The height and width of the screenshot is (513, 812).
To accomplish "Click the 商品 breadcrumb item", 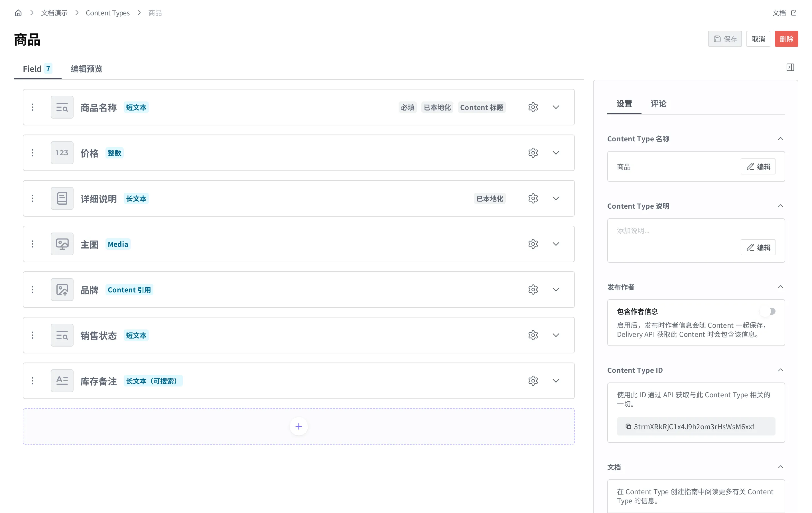I will (155, 13).
